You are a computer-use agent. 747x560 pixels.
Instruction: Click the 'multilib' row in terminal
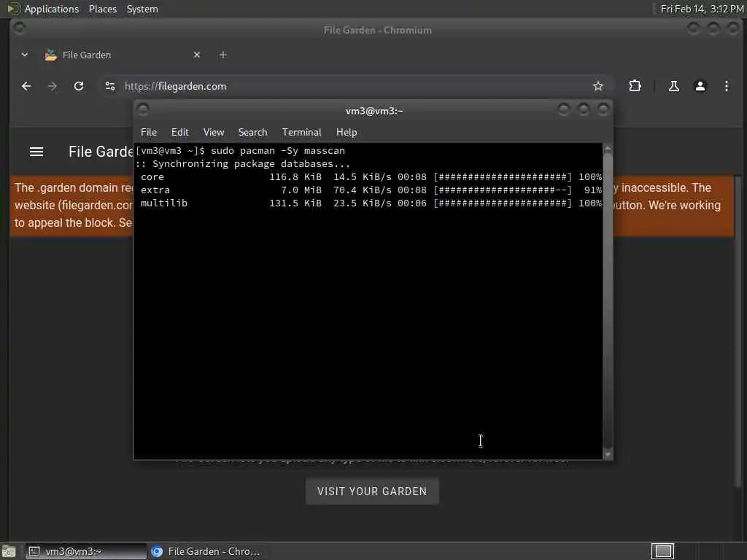371,203
